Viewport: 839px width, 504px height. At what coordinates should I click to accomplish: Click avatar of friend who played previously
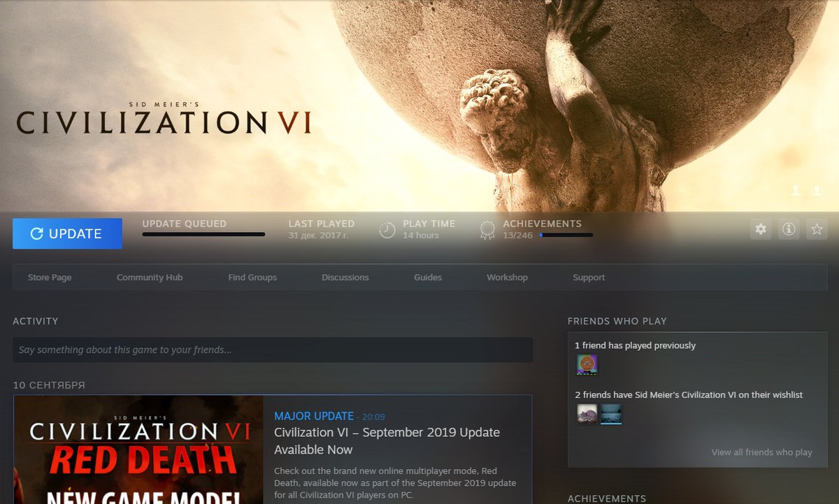(587, 365)
